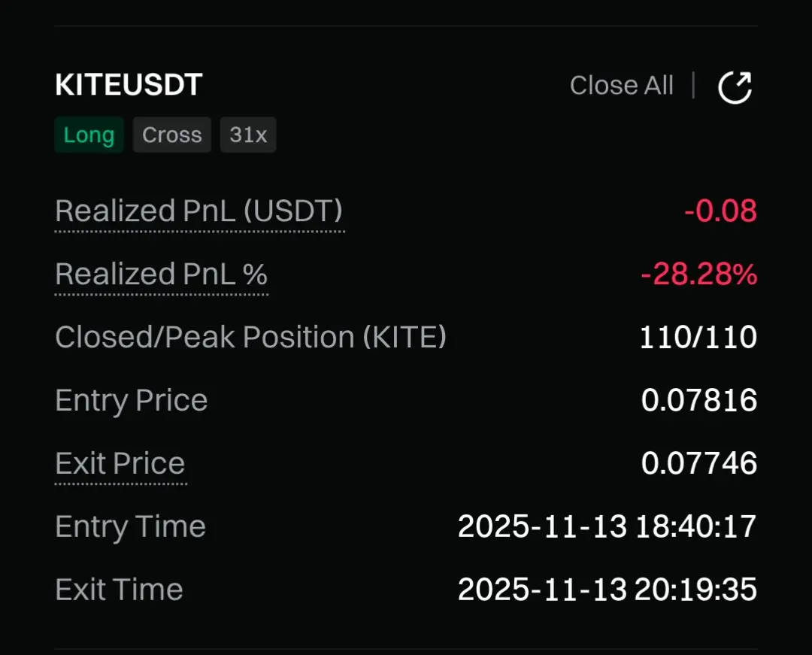Screen dimensions: 812x655
Task: Click the Cross margin mode tag
Action: pos(172,135)
